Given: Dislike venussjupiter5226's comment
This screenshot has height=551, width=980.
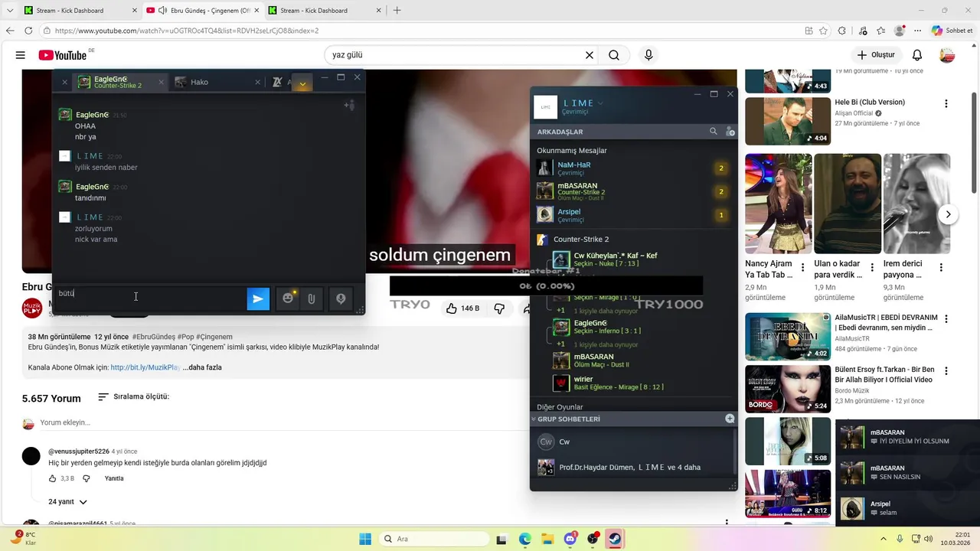Looking at the screenshot, I should click(x=86, y=478).
